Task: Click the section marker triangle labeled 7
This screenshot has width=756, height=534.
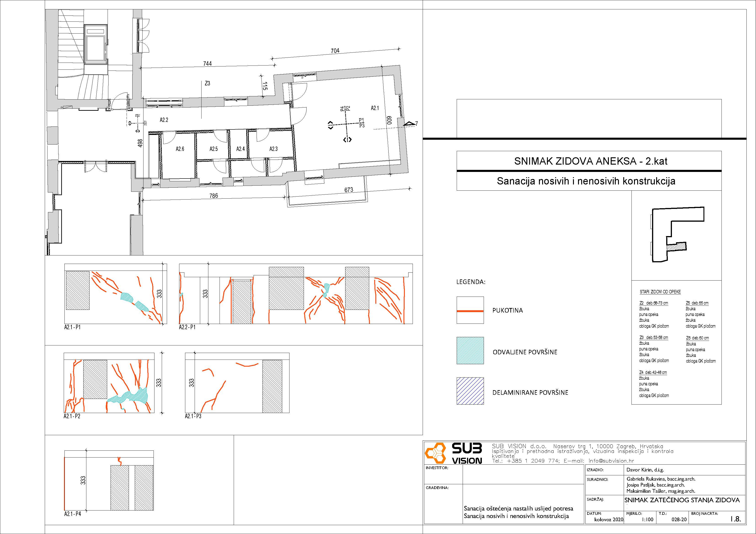Action: (410, 124)
